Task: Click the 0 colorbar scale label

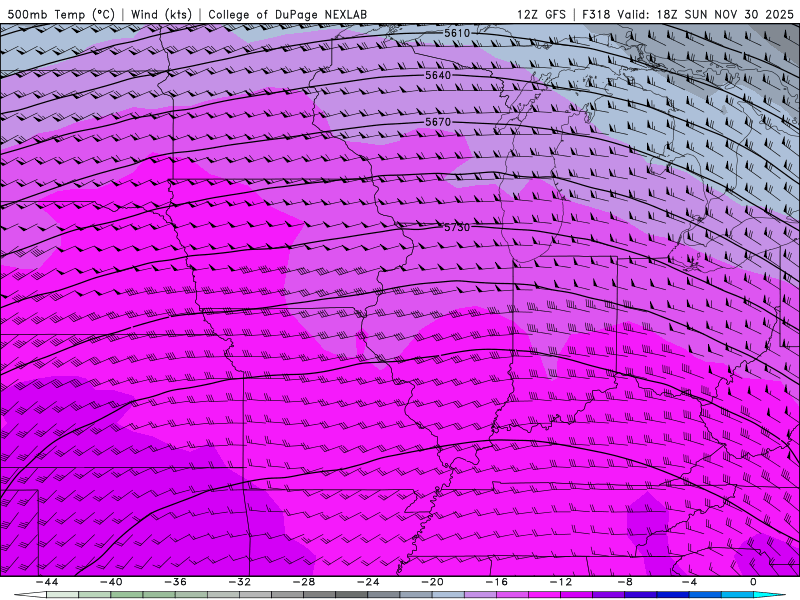Action: [x=754, y=582]
